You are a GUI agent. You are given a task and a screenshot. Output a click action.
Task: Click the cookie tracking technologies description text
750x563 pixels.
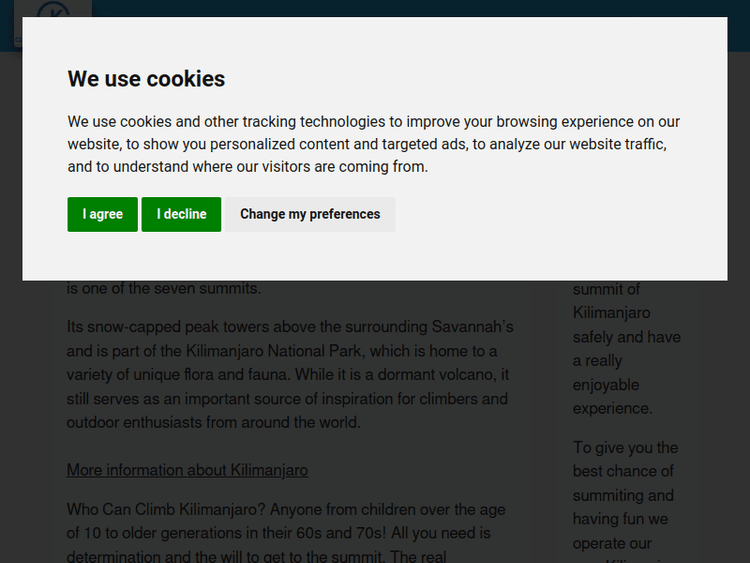coord(373,144)
